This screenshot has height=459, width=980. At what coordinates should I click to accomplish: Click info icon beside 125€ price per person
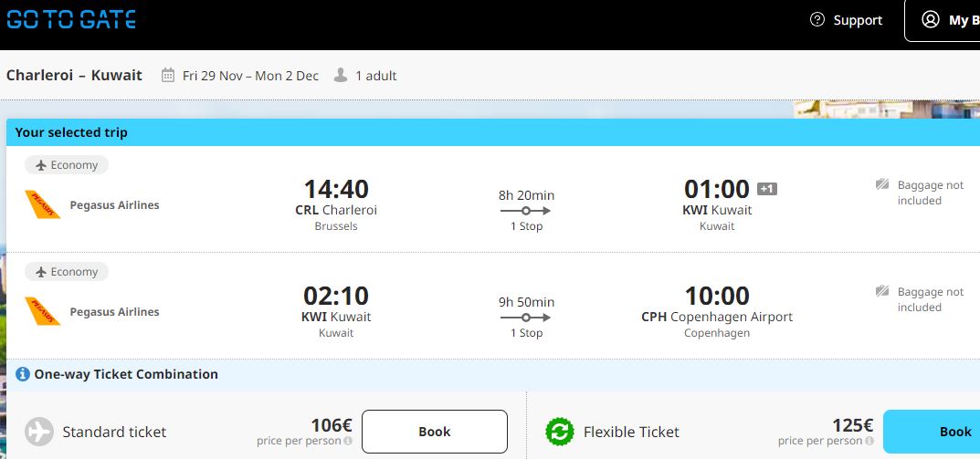coord(869,441)
